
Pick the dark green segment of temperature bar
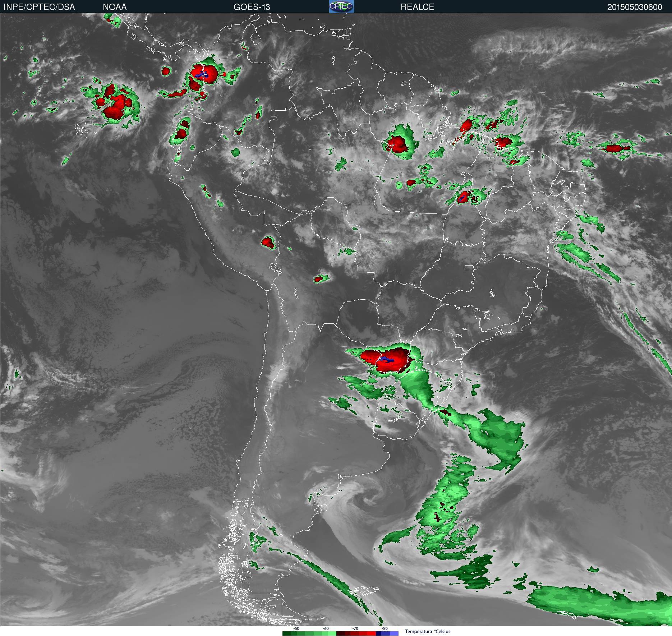(x=287, y=633)
